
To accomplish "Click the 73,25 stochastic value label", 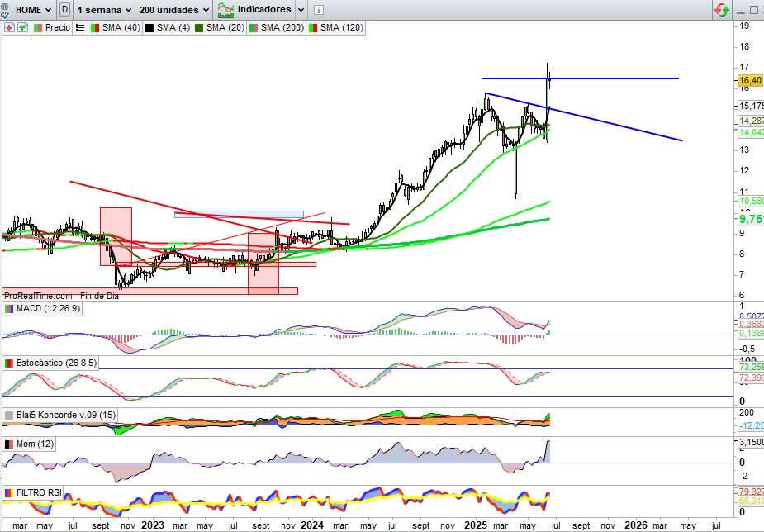I will coord(751,367).
